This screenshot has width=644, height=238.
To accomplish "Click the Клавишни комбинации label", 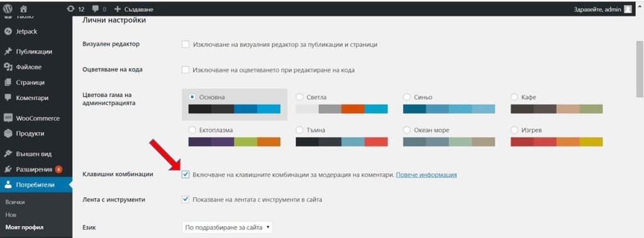I will tap(118, 174).
